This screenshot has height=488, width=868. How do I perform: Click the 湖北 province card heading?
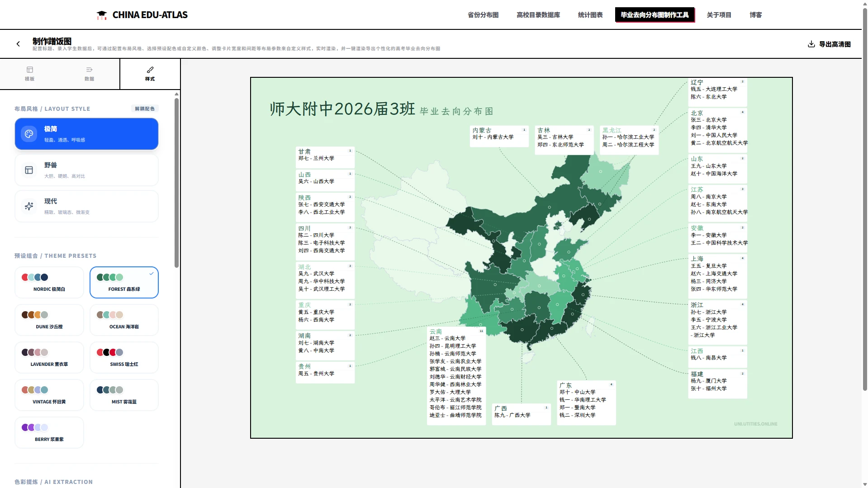304,267
